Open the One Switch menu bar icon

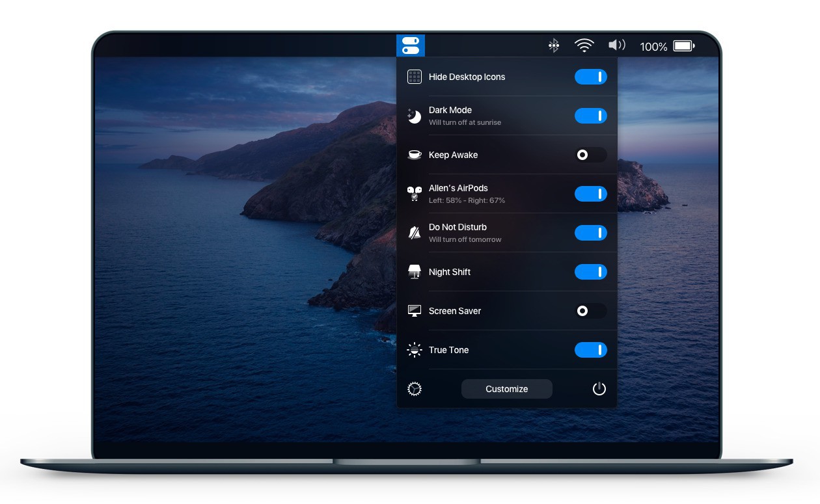pos(411,46)
